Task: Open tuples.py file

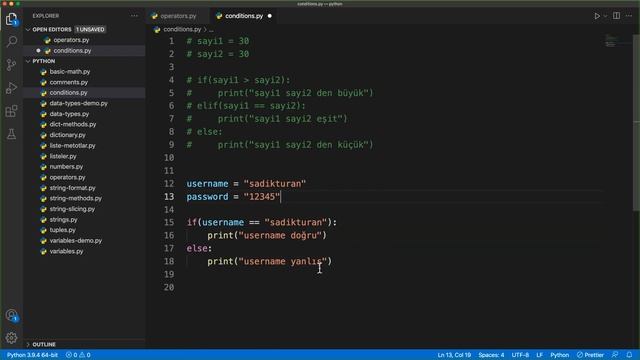Action: pos(62,230)
